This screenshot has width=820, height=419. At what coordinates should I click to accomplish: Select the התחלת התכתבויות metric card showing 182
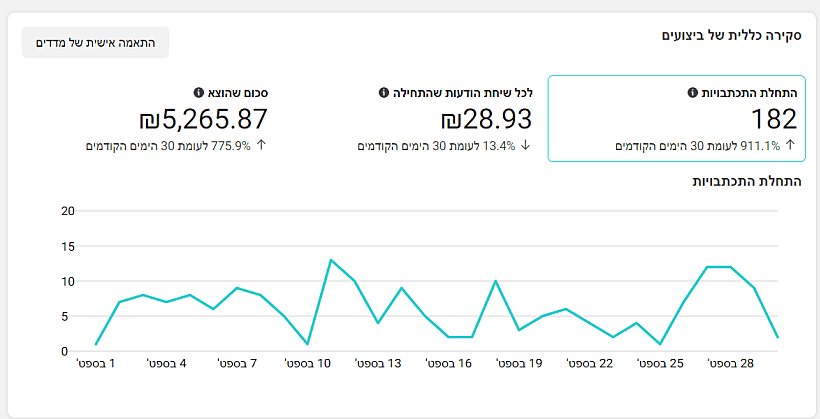pyautogui.click(x=677, y=118)
